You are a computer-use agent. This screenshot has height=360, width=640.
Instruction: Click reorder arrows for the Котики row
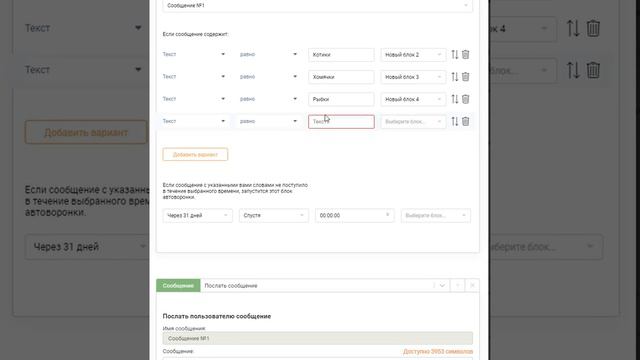click(455, 54)
